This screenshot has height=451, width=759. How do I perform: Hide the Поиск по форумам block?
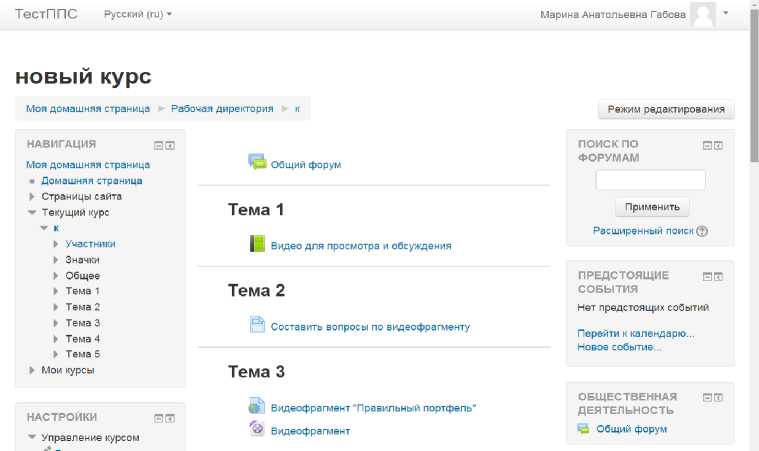pyautogui.click(x=707, y=145)
